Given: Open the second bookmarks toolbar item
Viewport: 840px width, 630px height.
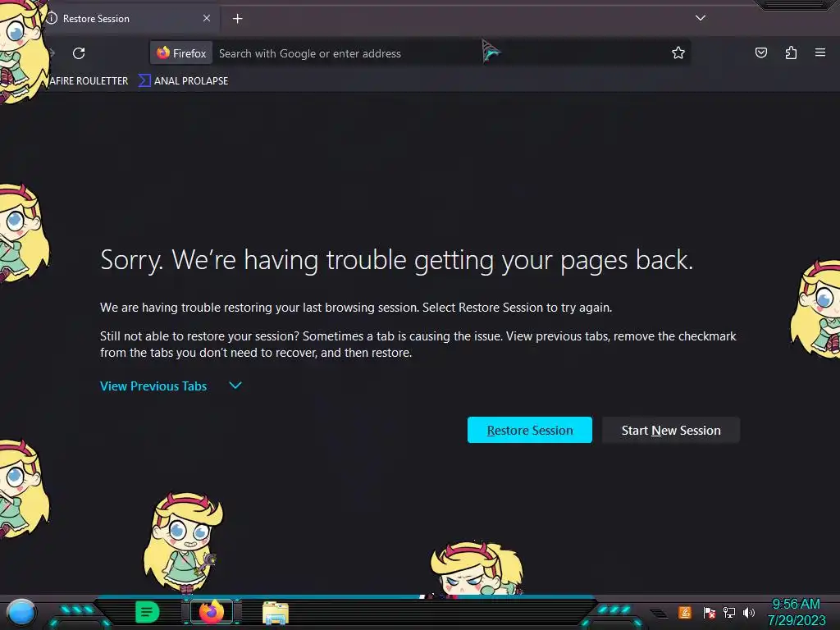Looking at the screenshot, I should pos(184,81).
